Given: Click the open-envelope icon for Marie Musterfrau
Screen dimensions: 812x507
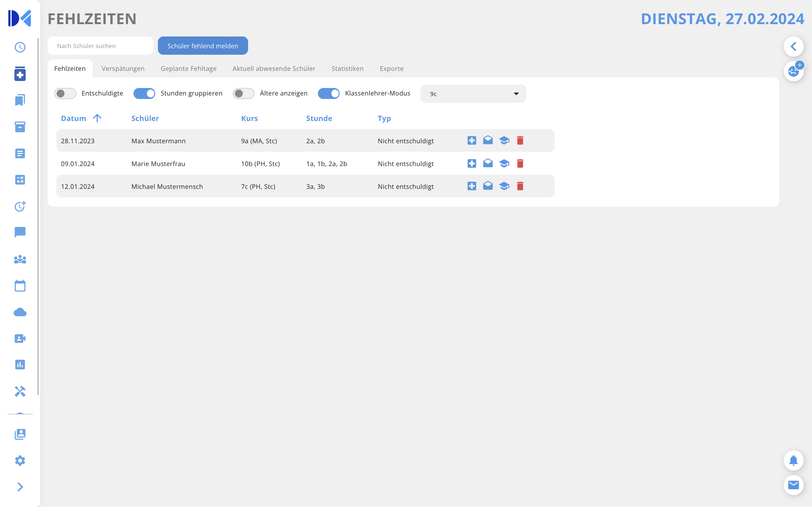Looking at the screenshot, I should [488, 163].
